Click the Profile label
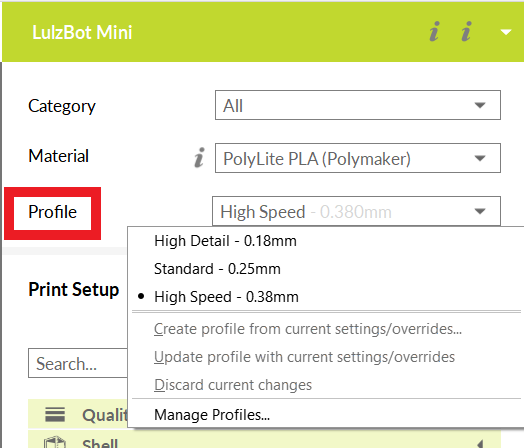The image size is (524, 448). (x=52, y=212)
